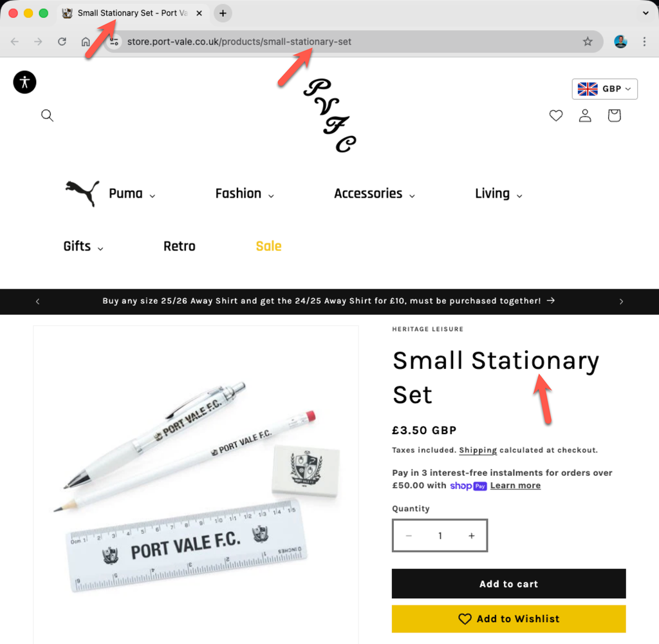659x644 pixels.
Task: Open the accessibility widget icon
Action: 24,82
